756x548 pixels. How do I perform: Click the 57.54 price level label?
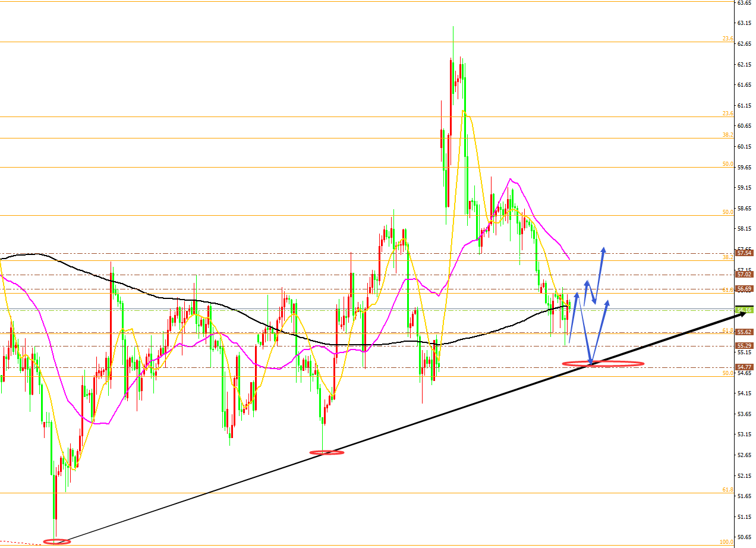pyautogui.click(x=744, y=253)
